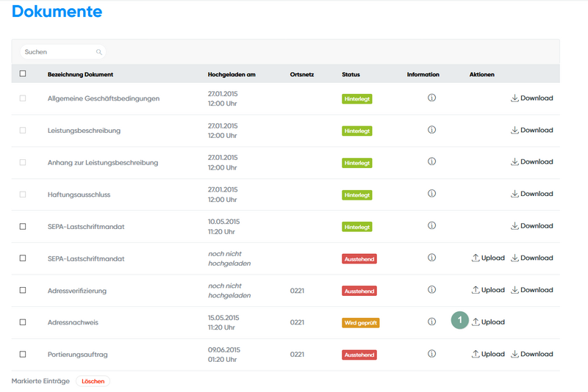This screenshot has height=392, width=588.
Task: Sort by Hochgeladen am column header
Action: [x=232, y=74]
